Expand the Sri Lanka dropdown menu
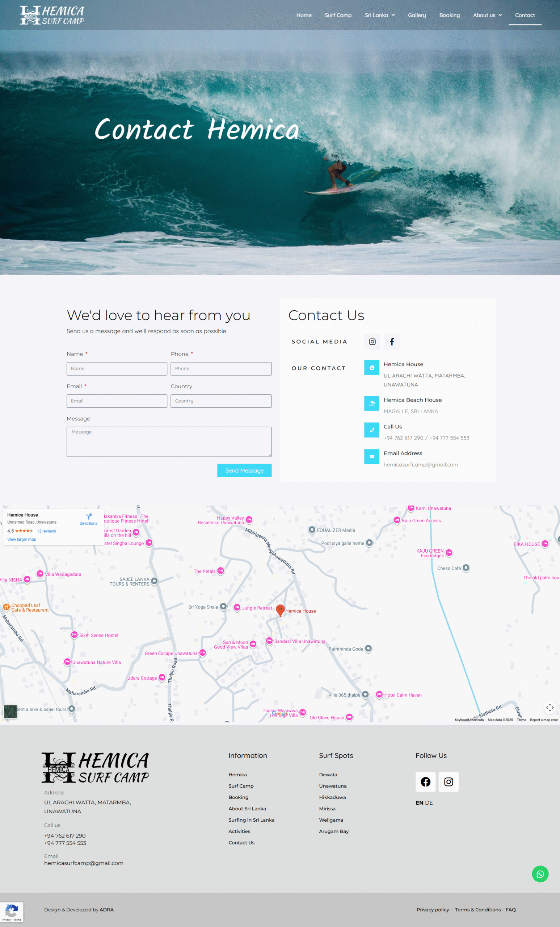This screenshot has width=560, height=927. point(379,16)
